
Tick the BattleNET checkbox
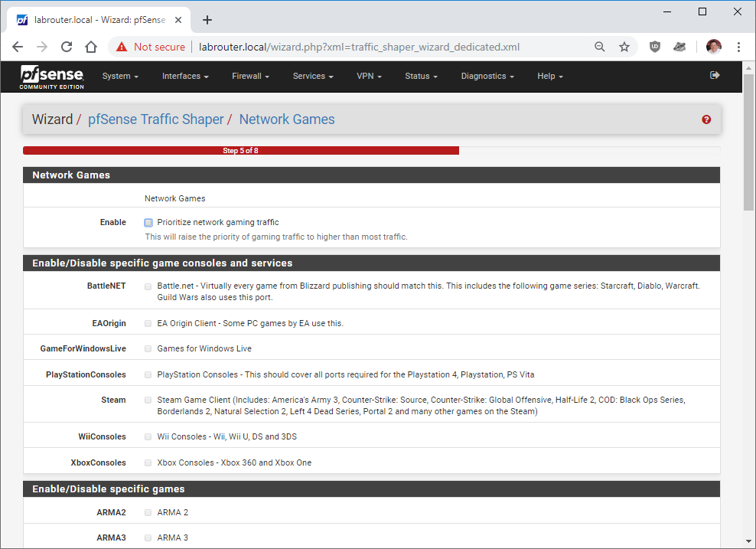pyautogui.click(x=148, y=286)
